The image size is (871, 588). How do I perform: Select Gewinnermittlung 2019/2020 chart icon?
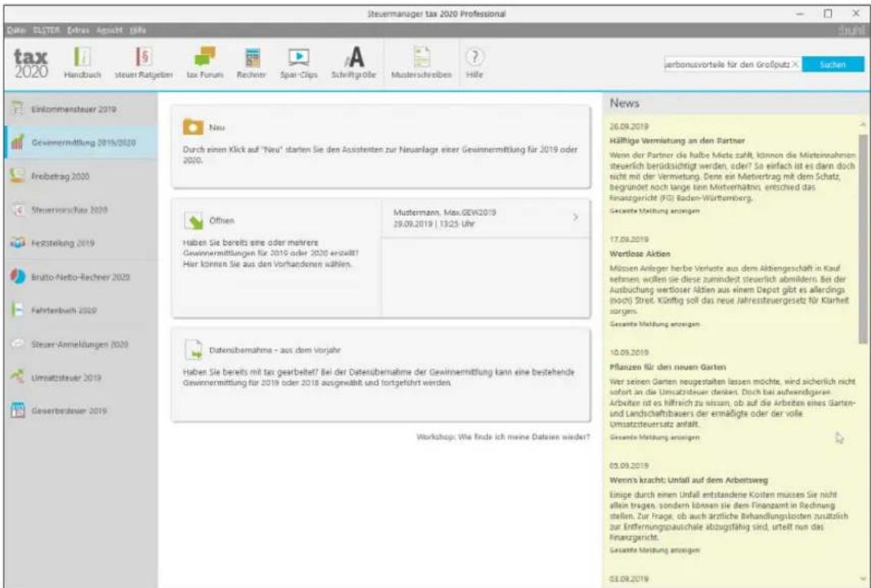pos(17,143)
